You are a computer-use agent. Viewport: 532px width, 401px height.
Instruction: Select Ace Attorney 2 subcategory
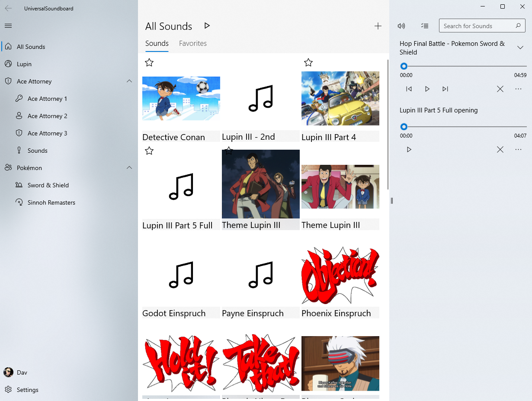[x=69, y=116]
